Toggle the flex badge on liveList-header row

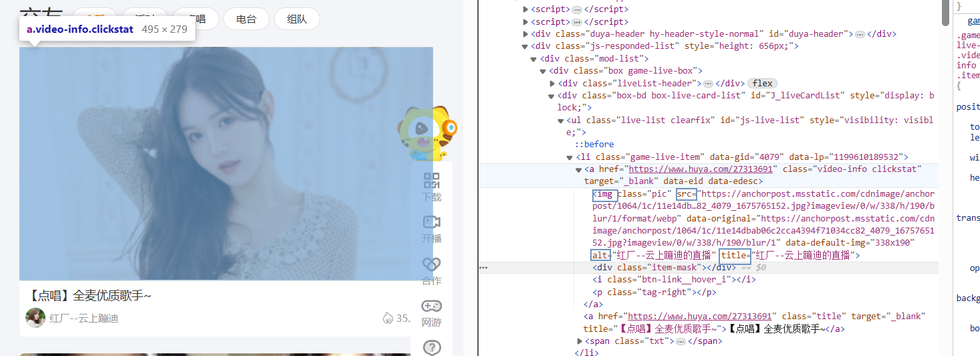tap(762, 84)
